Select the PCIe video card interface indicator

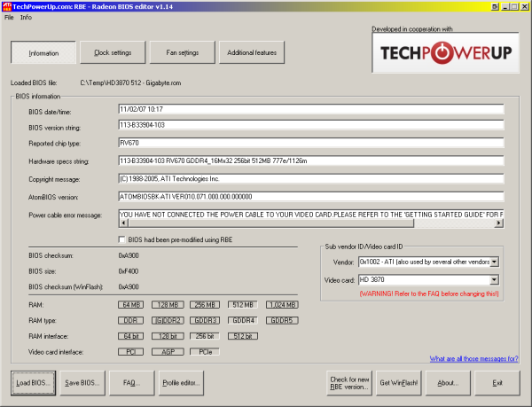205,352
